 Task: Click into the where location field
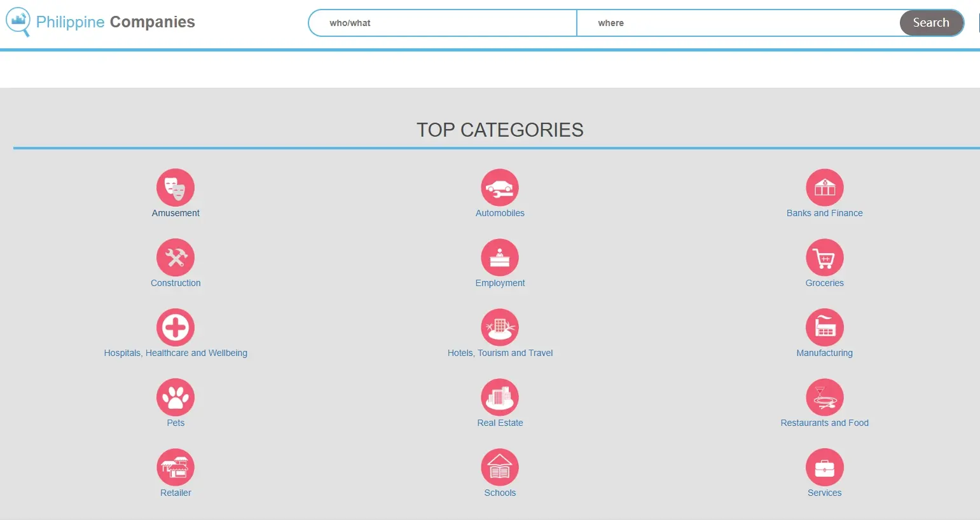tap(738, 23)
